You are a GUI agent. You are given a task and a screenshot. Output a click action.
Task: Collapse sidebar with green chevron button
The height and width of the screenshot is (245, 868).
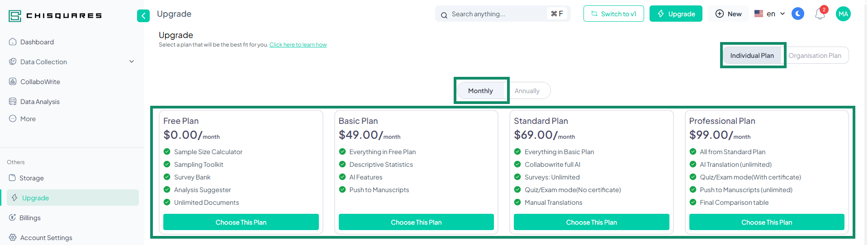coord(143,16)
